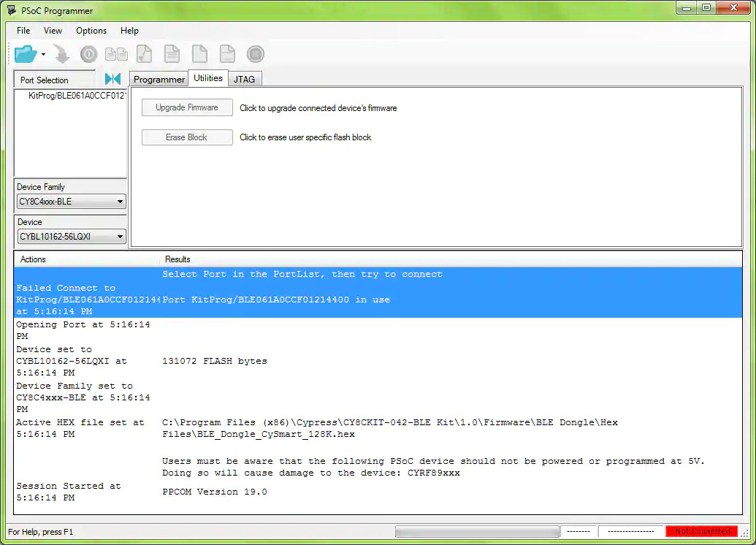Click 'Select Port in the PortList' result text
The height and width of the screenshot is (545, 756).
click(x=302, y=274)
